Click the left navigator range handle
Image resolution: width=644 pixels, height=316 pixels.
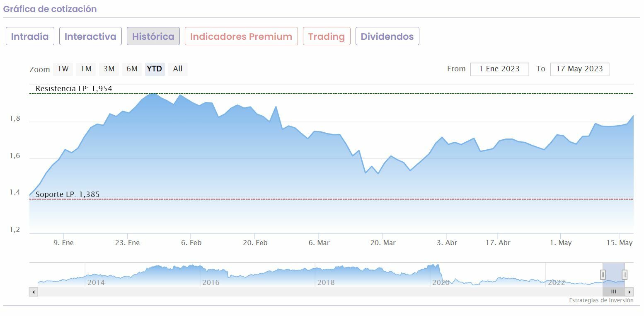(x=603, y=275)
